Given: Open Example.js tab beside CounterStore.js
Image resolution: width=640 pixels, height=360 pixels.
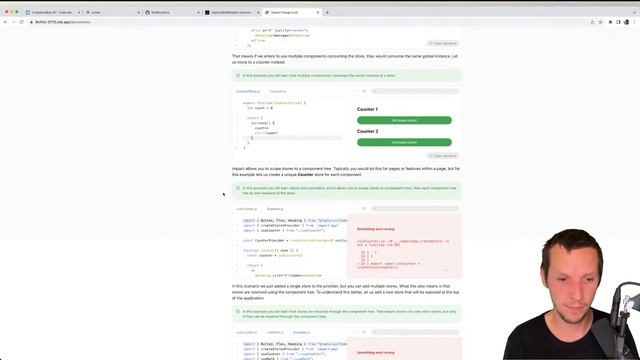Looking at the screenshot, I should pyautogui.click(x=278, y=91).
